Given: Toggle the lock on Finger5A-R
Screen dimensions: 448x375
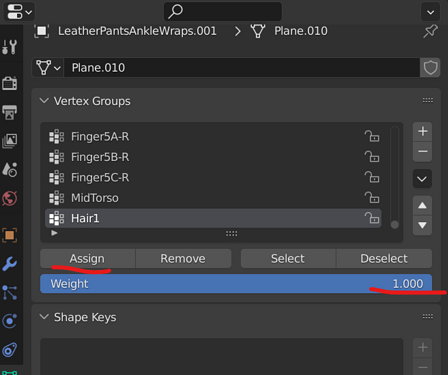Looking at the screenshot, I should point(372,136).
